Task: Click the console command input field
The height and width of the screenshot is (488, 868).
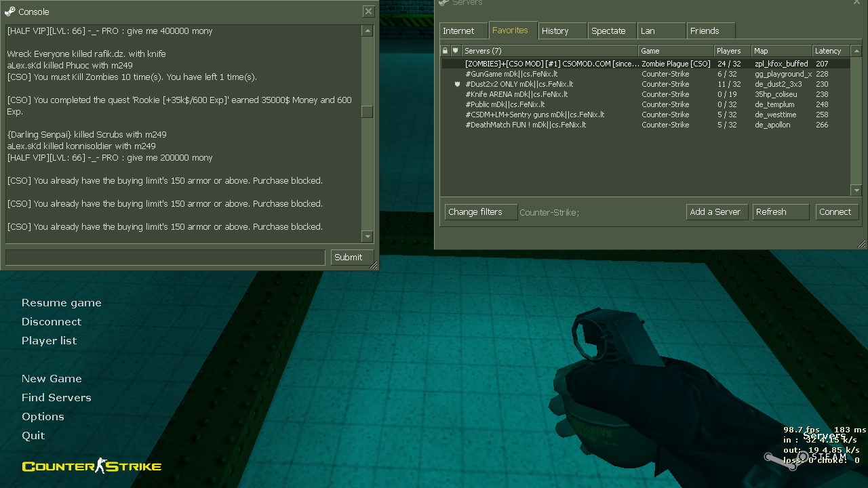Action: coord(165,258)
